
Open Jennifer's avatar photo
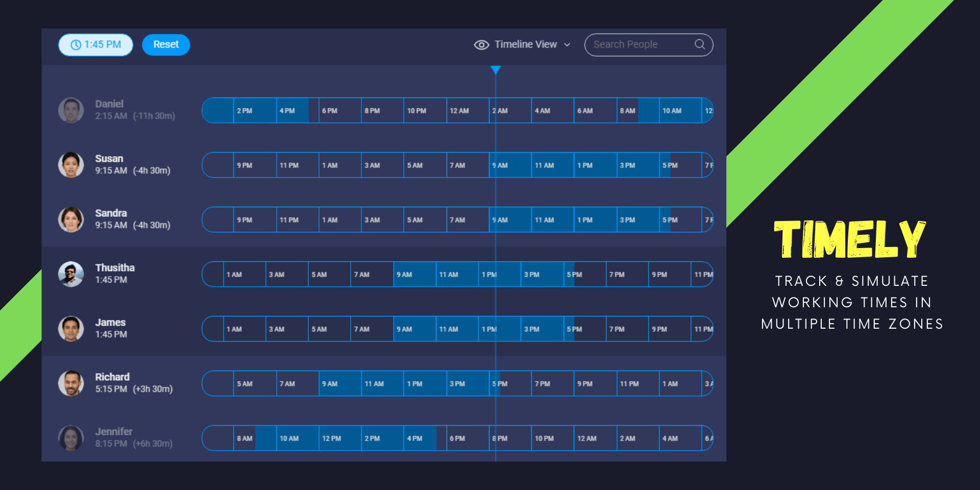(71, 438)
